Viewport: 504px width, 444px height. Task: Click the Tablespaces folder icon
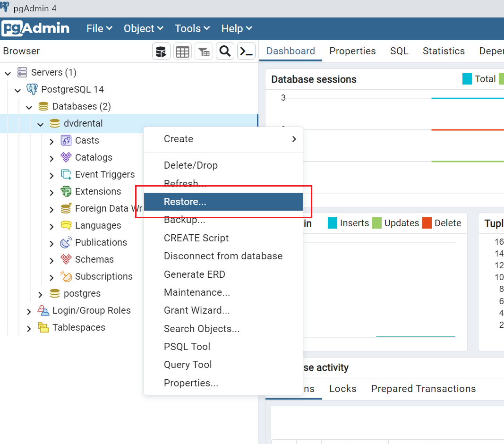coord(43,327)
